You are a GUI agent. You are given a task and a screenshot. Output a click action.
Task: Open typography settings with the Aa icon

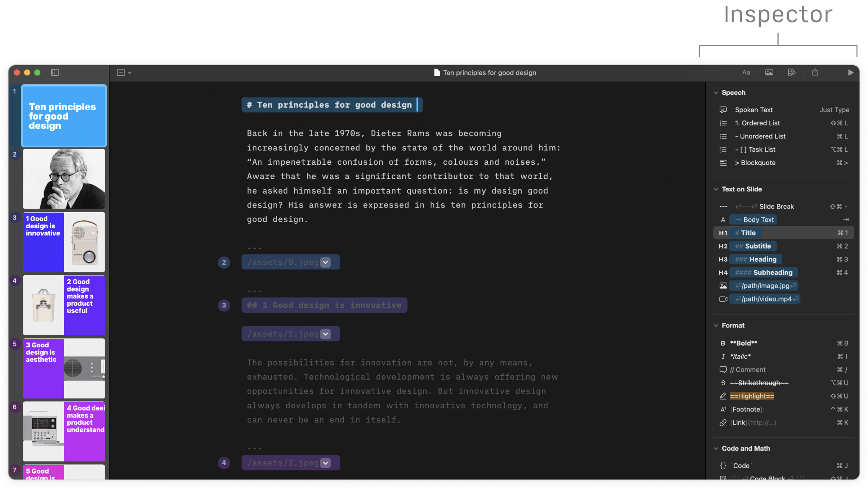(x=746, y=72)
